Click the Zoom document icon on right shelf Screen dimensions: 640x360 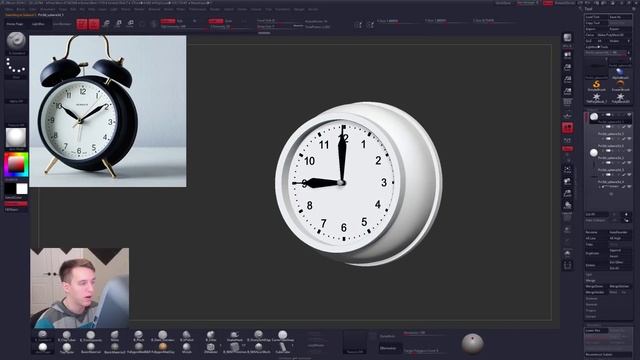(x=567, y=67)
